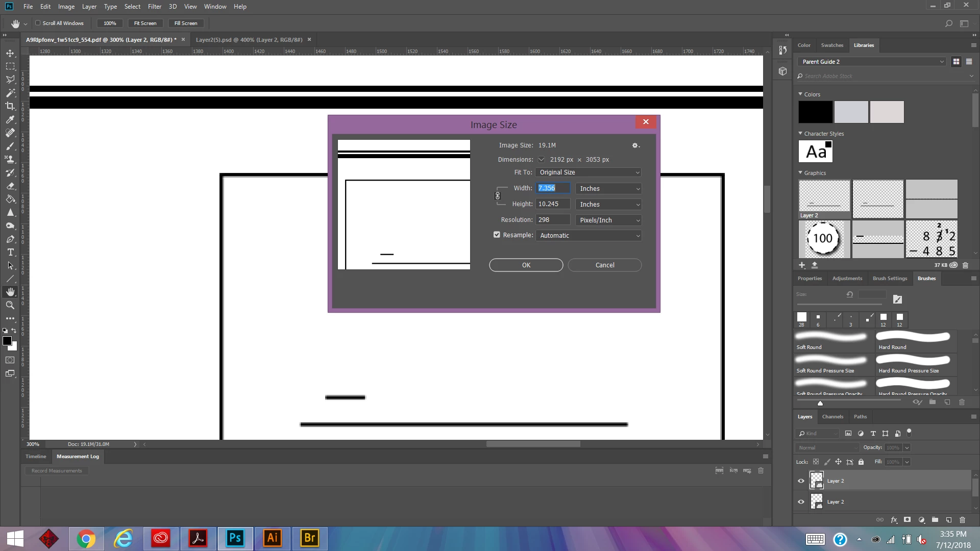Screen dimensions: 980x551
Task: Select the Crop tool
Action: pyautogui.click(x=10, y=106)
